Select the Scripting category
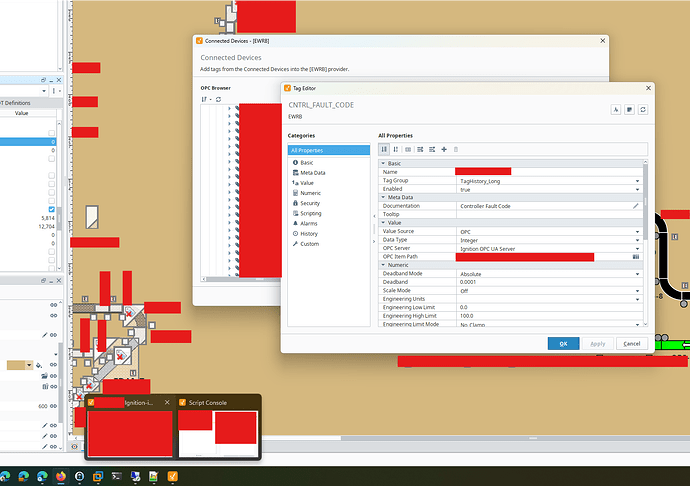 pyautogui.click(x=311, y=214)
